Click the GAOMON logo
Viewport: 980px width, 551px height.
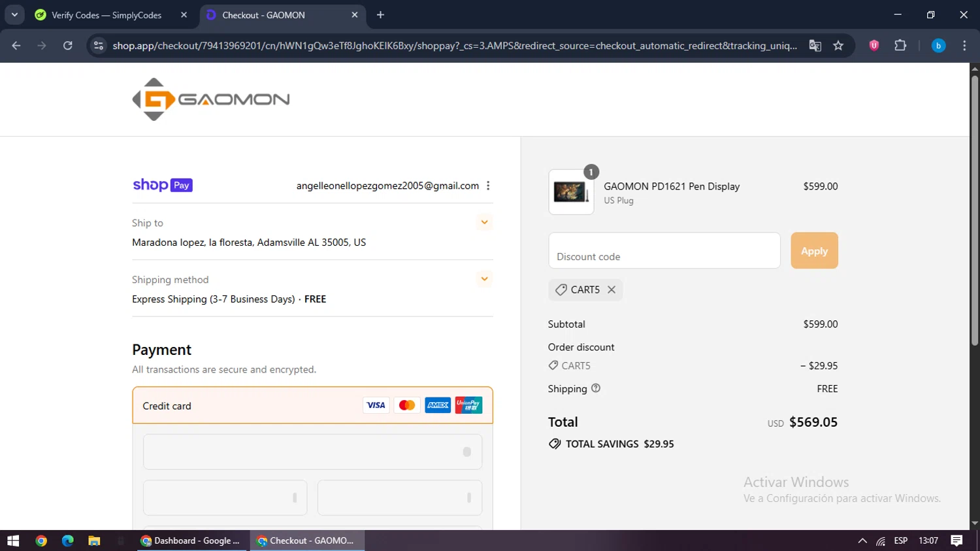210,99
